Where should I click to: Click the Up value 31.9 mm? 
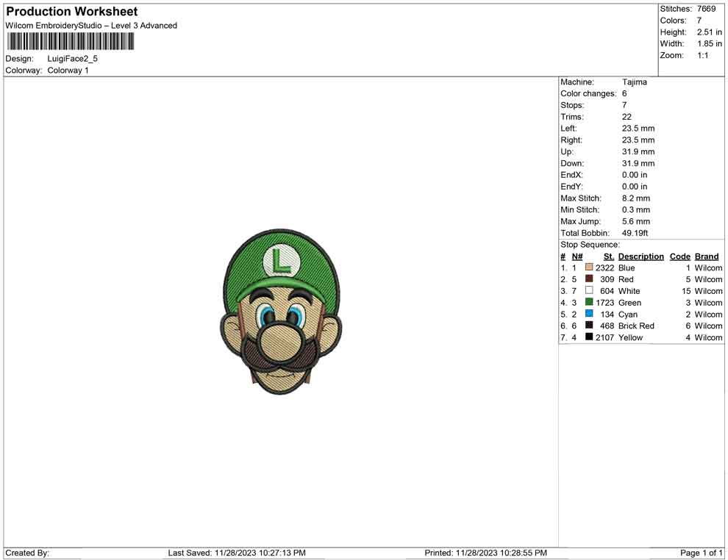point(638,151)
